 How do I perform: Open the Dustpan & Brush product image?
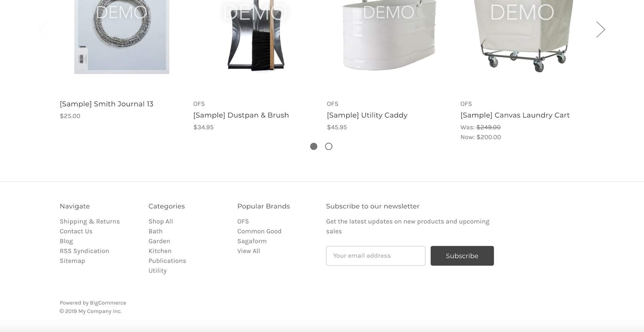(255, 36)
